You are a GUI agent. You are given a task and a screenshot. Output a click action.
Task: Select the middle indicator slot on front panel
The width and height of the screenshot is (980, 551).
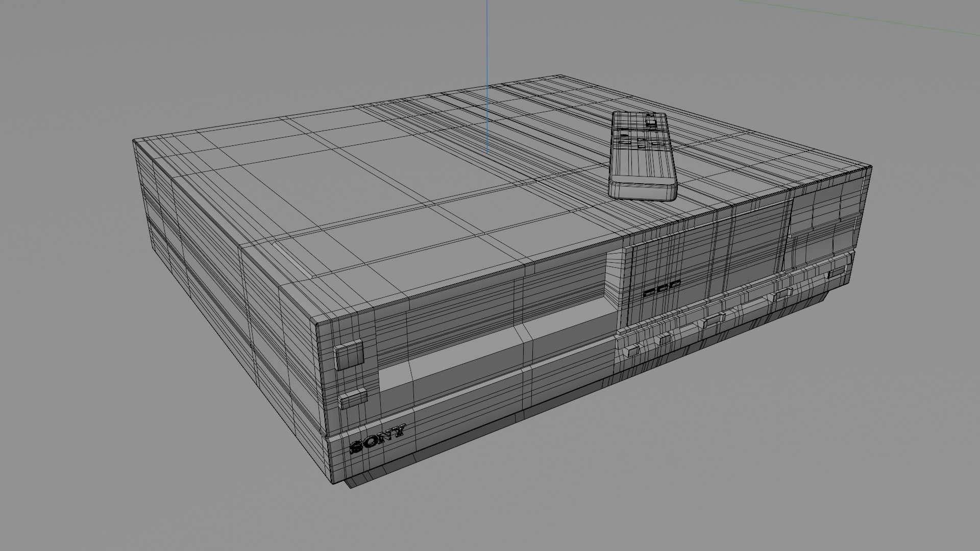[x=663, y=288]
